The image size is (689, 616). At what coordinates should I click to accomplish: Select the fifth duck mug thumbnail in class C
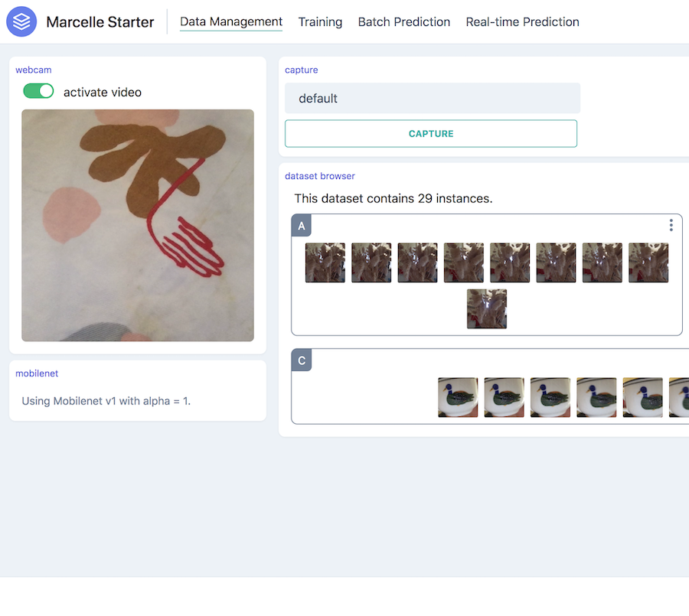[x=642, y=397]
